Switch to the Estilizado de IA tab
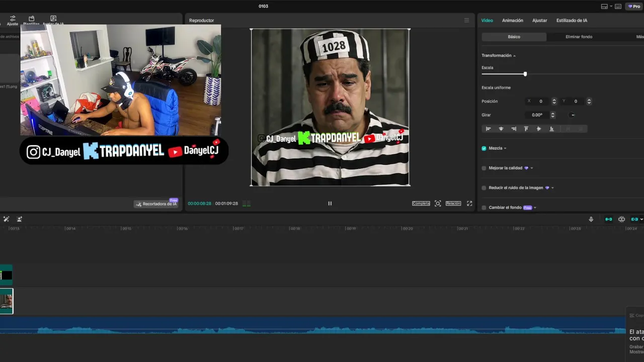The width and height of the screenshot is (644, 362). [x=572, y=21]
